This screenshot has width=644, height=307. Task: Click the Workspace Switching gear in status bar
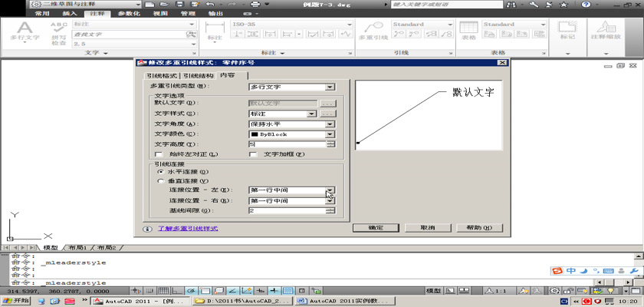[554, 291]
